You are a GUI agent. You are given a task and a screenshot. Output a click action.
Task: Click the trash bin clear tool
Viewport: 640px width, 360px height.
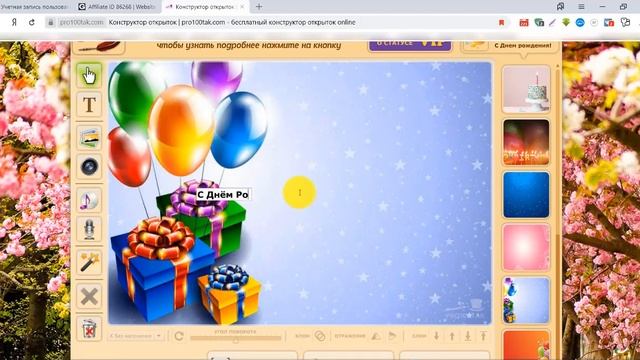pos(89,329)
